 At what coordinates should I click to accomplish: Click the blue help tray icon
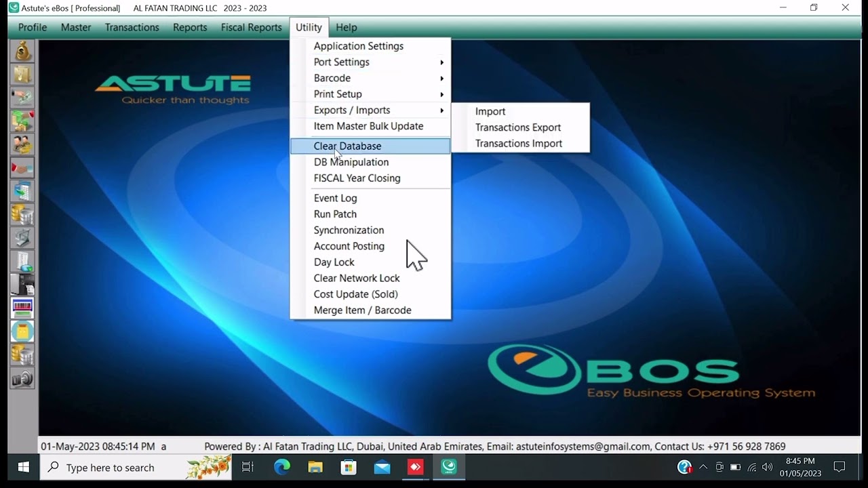tap(685, 467)
